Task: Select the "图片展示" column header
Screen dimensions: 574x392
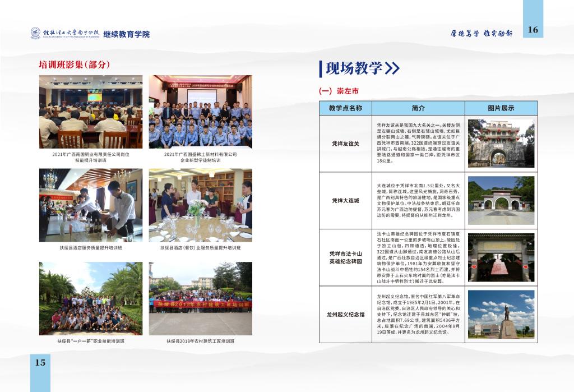Action: point(502,107)
